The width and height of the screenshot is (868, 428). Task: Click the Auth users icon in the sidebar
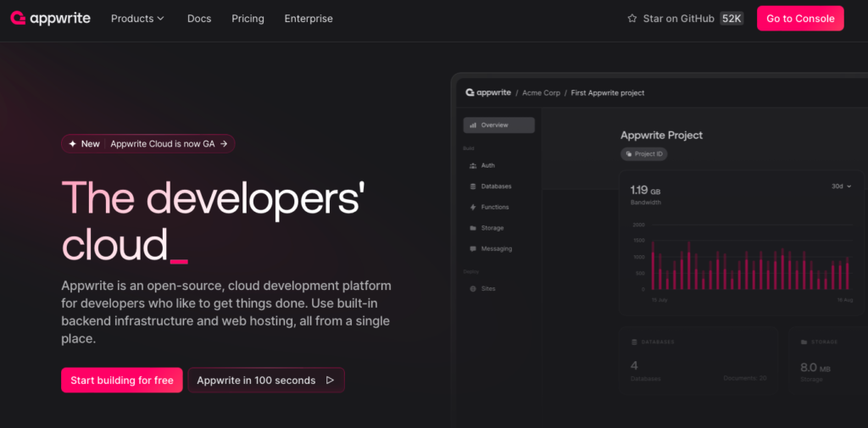point(473,165)
